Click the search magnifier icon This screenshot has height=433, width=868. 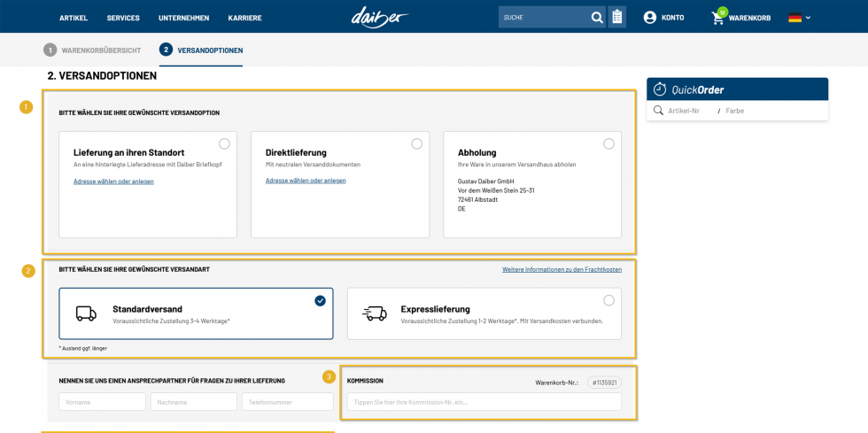[597, 18]
